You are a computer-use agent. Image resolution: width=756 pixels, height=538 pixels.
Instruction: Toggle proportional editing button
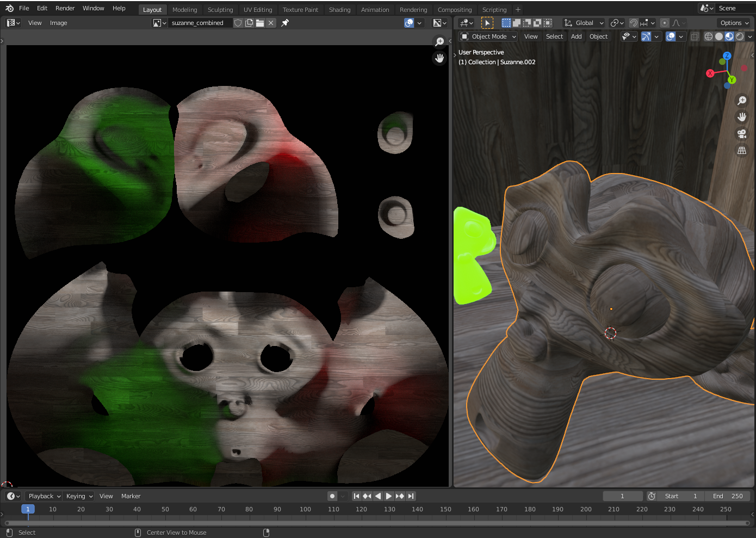click(x=665, y=23)
